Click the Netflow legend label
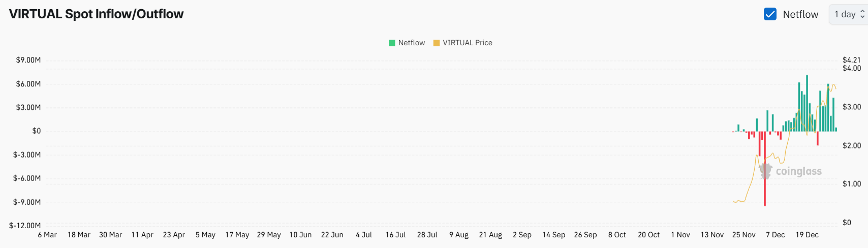The width and height of the screenshot is (868, 248). [412, 43]
